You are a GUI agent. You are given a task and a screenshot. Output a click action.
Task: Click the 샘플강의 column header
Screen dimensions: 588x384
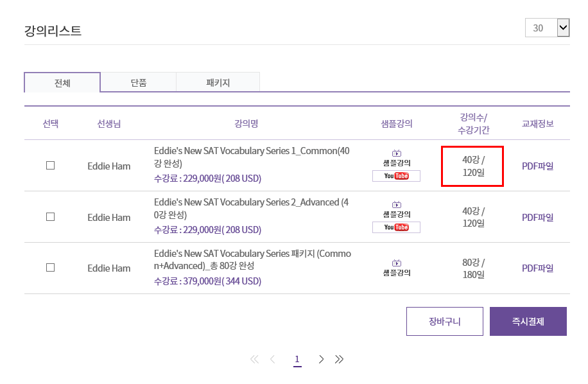(x=396, y=123)
